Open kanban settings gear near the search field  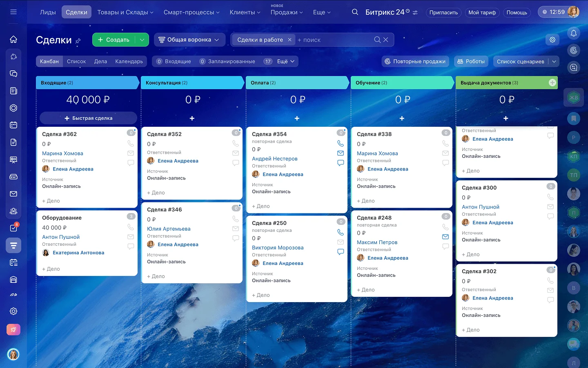coord(552,40)
